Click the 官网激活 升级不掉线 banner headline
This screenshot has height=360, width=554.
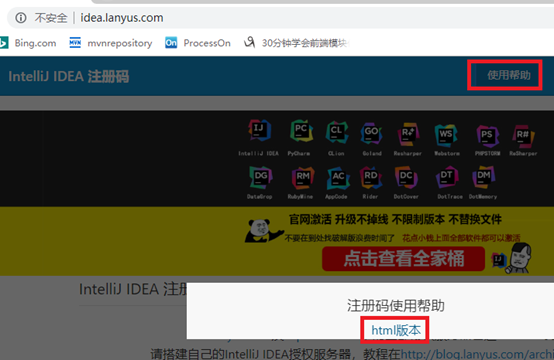395,219
